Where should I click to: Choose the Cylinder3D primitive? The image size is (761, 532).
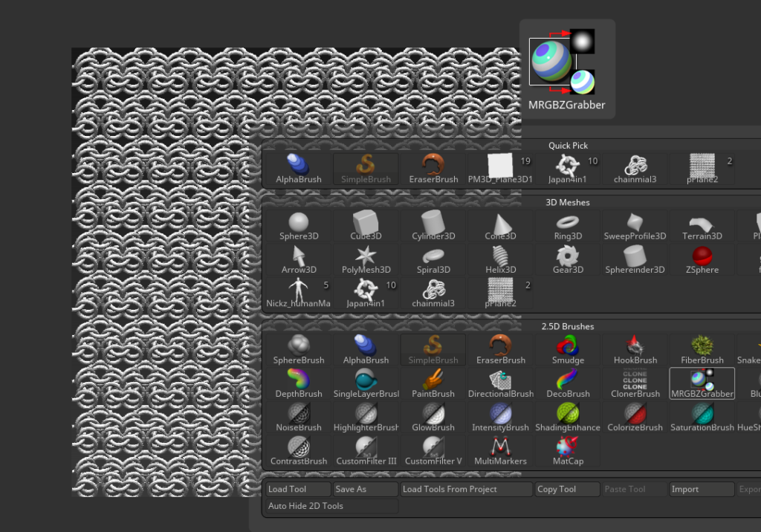(433, 226)
